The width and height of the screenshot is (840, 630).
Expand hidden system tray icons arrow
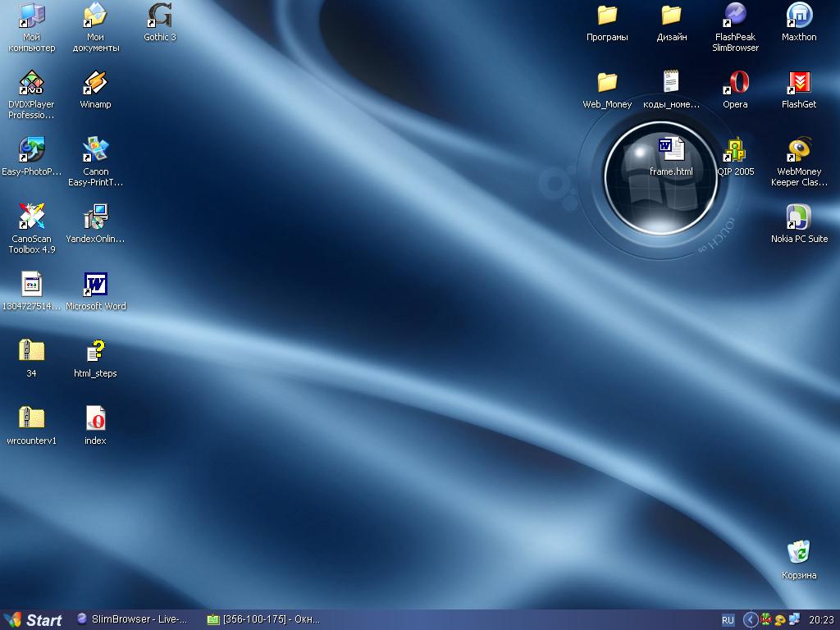click(750, 620)
